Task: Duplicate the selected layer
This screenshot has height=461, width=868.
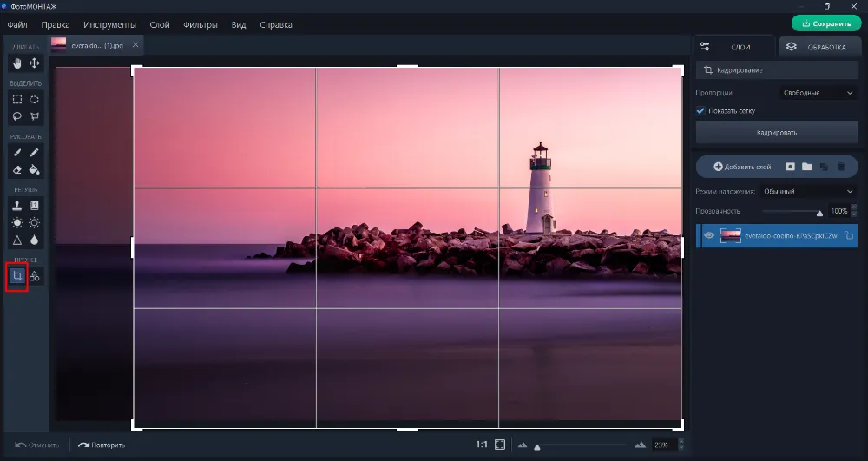Action: coord(824,167)
